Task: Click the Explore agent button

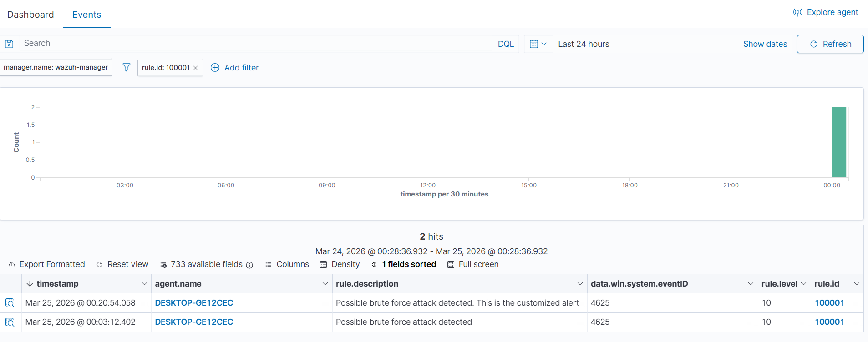Action: 826,12
